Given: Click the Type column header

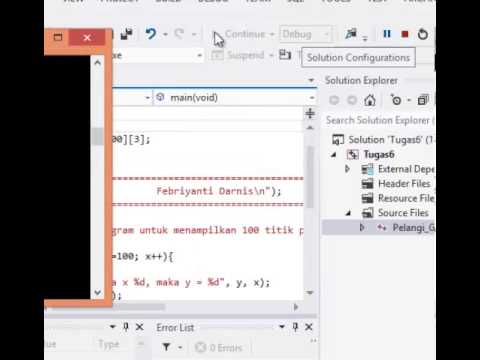Looking at the screenshot, I should [x=109, y=344].
